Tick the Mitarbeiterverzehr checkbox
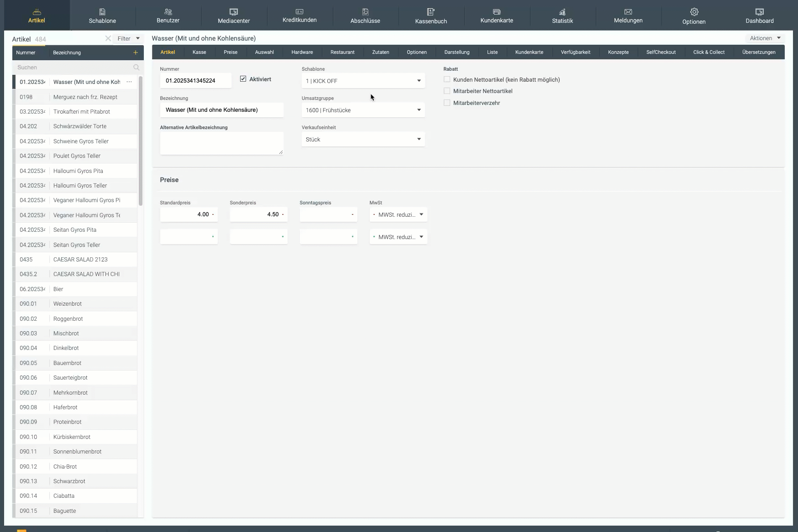The image size is (798, 532). tap(447, 103)
